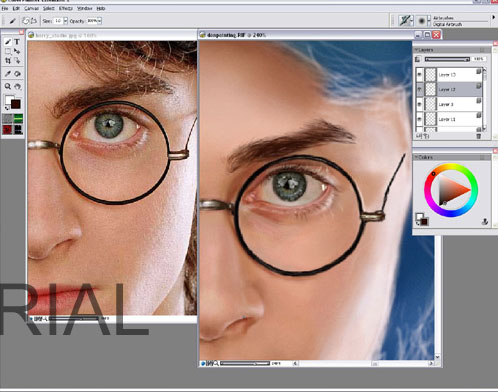Collapse the Colors palette
The width and height of the screenshot is (498, 392).
416,157
